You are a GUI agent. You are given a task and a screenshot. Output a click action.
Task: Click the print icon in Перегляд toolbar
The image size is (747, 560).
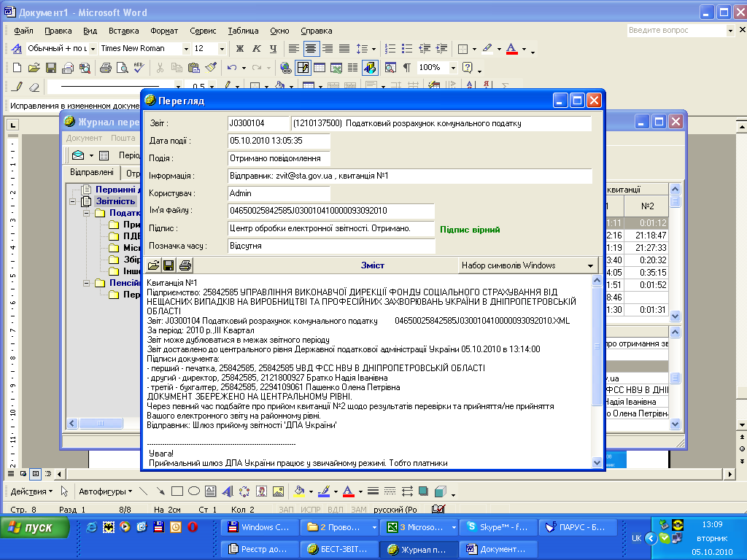pos(185,265)
